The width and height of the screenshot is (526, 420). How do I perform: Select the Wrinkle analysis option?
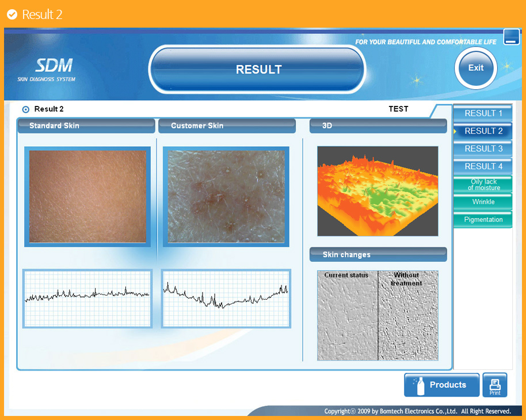tap(483, 202)
